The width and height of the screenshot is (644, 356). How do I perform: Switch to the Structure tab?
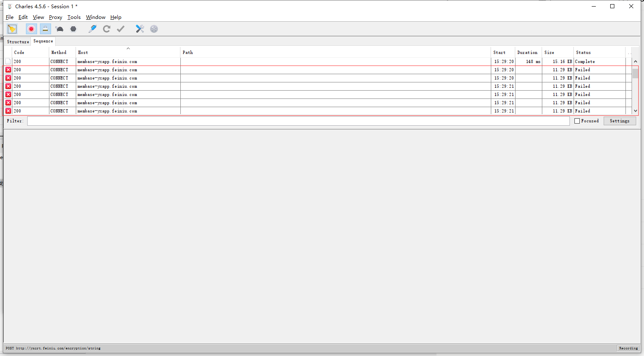coord(18,42)
